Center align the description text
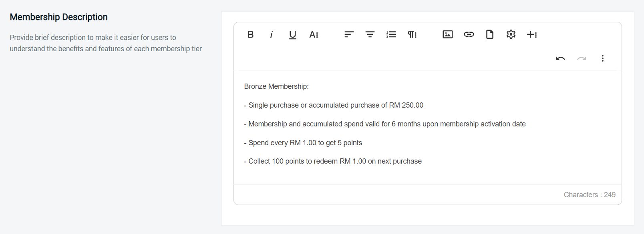The height and width of the screenshot is (234, 644). pyautogui.click(x=370, y=34)
